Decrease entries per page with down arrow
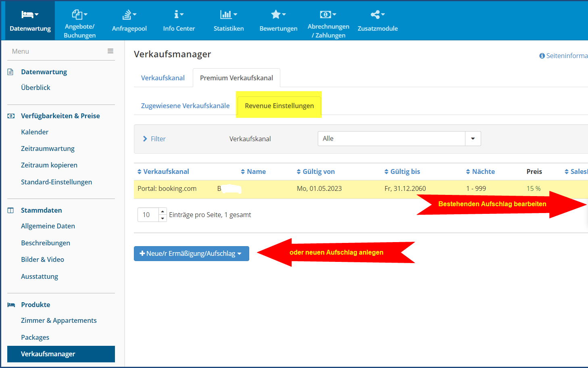 tap(163, 218)
